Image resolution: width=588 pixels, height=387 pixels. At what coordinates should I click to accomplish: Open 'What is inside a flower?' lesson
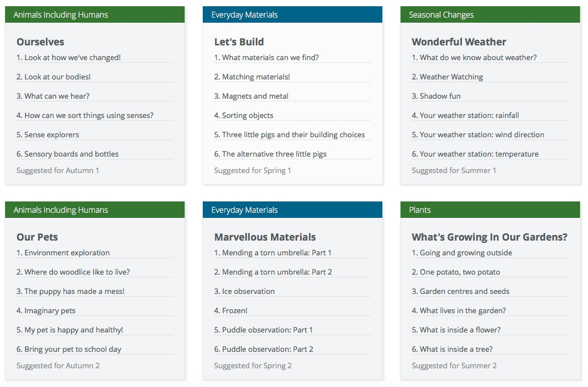[456, 330]
